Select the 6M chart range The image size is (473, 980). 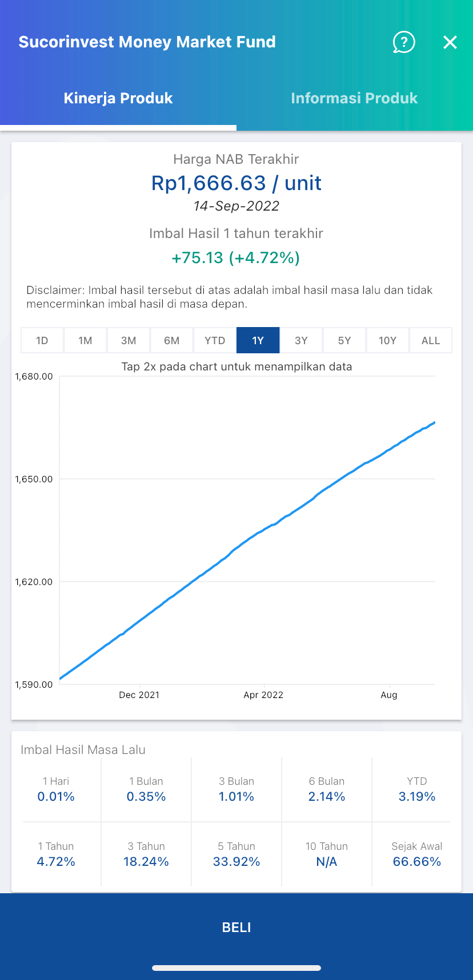(171, 340)
